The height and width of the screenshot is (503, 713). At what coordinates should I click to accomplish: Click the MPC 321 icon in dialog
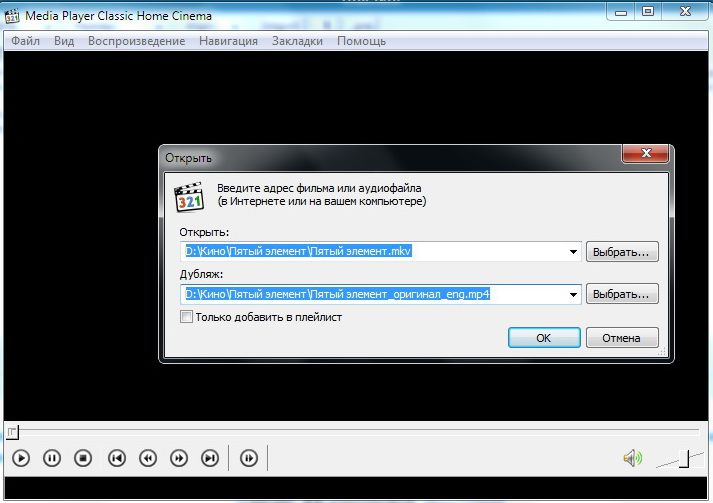point(189,197)
